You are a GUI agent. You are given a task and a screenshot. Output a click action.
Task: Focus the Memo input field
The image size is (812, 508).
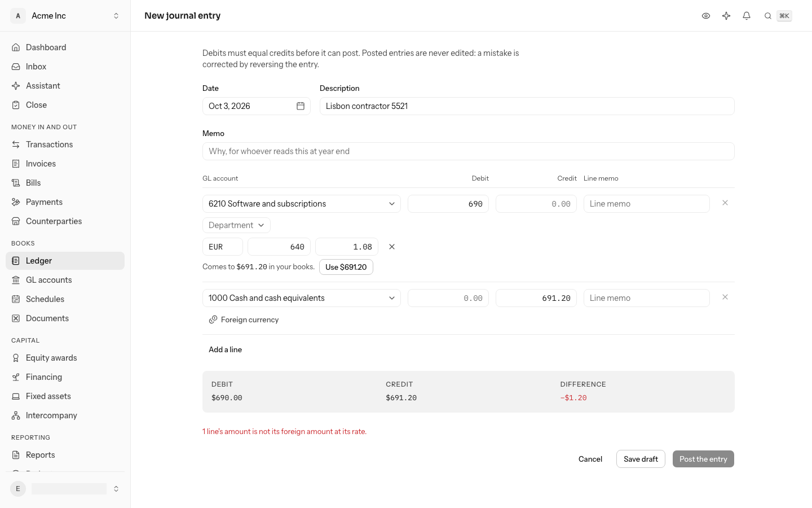point(469,151)
